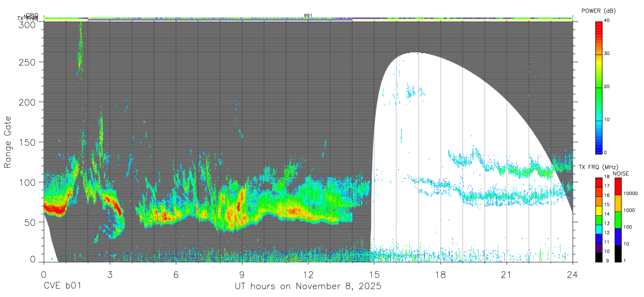Screen dimensions: 644x297
Task: Click the green middle of the power colorbar
Action: (599, 87)
